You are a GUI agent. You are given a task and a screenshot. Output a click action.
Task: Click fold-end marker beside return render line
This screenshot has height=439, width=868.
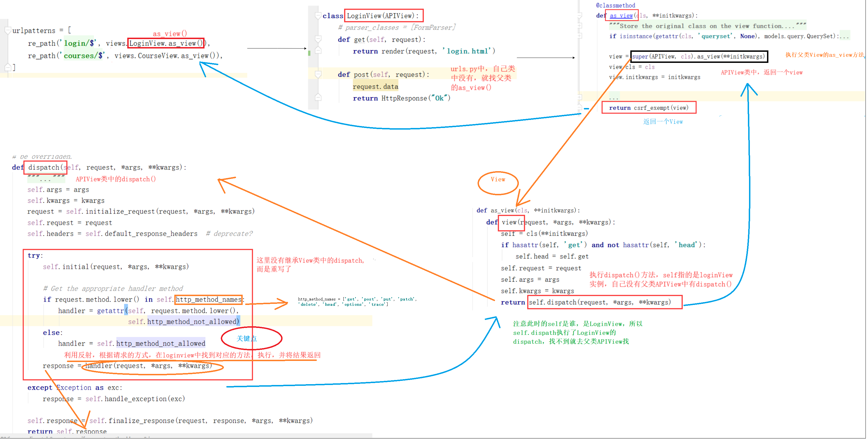(x=318, y=51)
